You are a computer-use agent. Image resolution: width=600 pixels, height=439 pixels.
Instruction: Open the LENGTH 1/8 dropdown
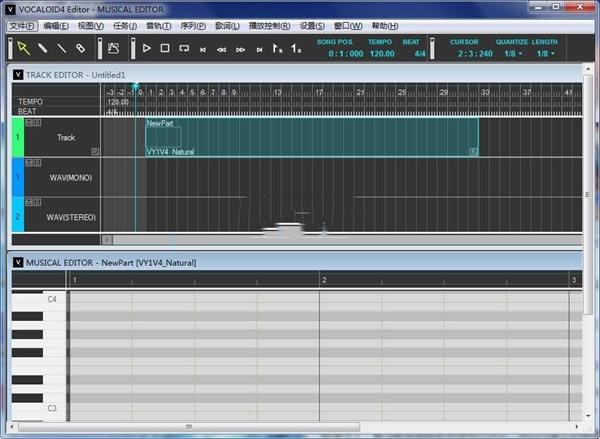(x=546, y=54)
